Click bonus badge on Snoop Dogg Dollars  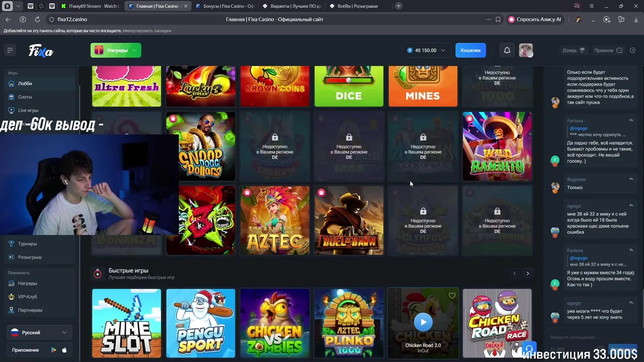coord(173,119)
